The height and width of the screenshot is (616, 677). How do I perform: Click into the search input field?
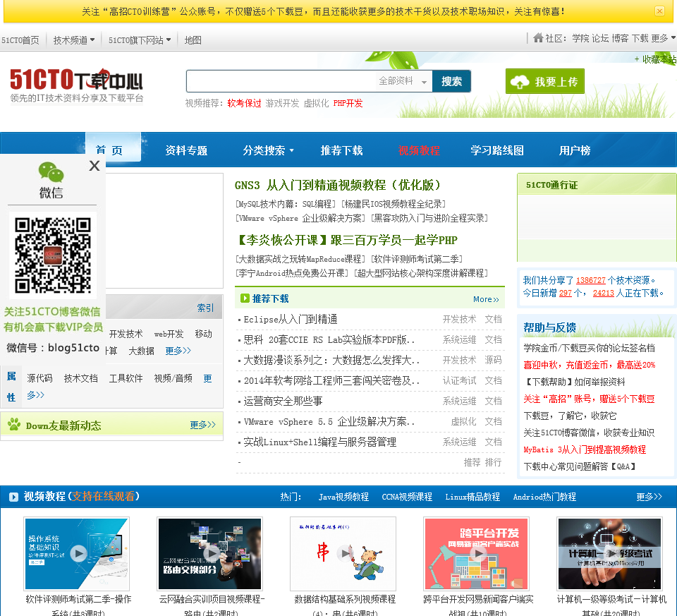(281, 81)
